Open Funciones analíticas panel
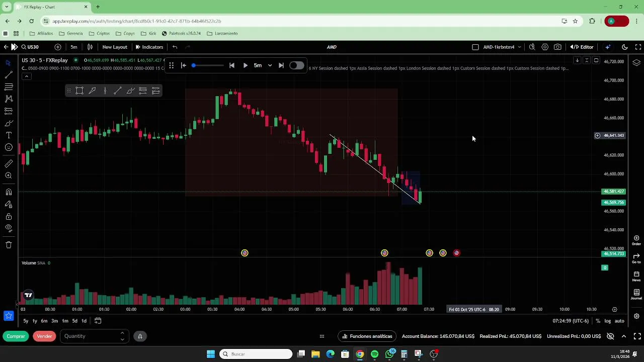This screenshot has width=644, height=362. pyautogui.click(x=367, y=336)
